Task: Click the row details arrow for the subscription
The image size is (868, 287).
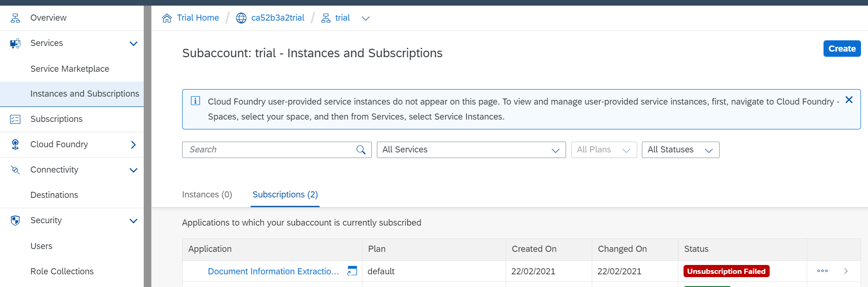Action: click(x=846, y=271)
